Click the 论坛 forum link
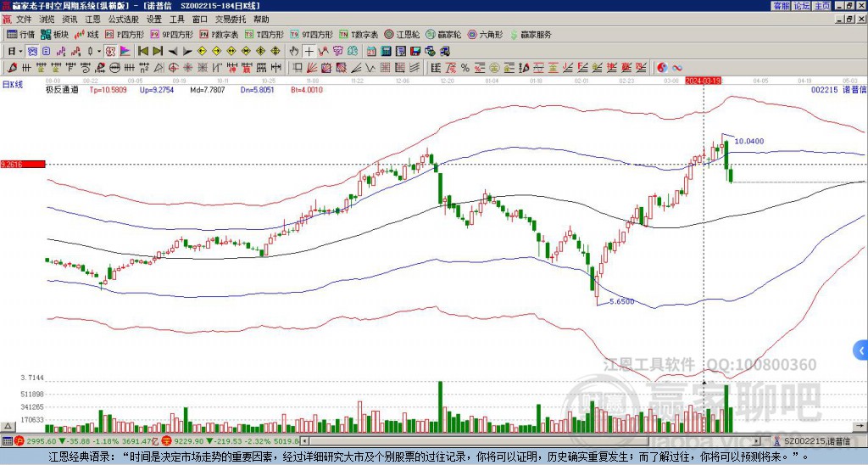868x465 pixels. [802, 6]
